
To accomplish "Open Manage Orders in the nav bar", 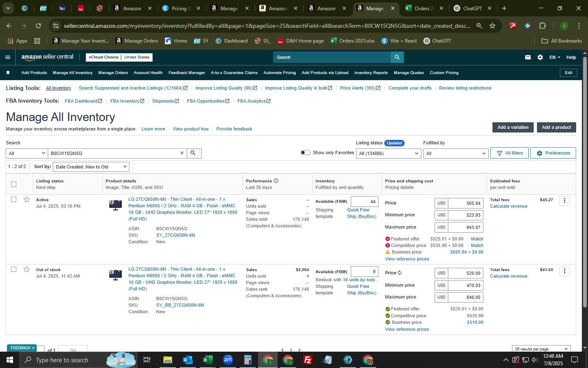I will click(x=113, y=73).
